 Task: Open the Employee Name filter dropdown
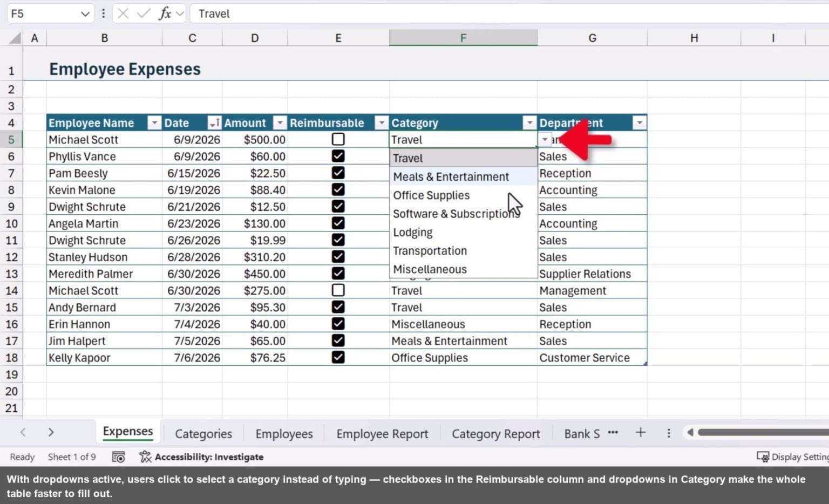154,123
